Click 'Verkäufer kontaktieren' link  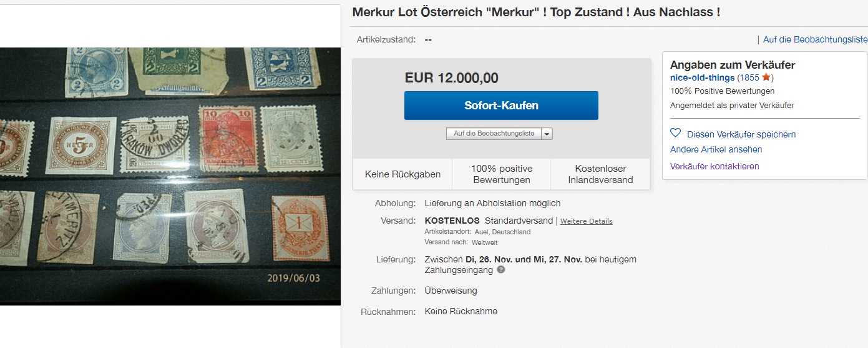(714, 166)
